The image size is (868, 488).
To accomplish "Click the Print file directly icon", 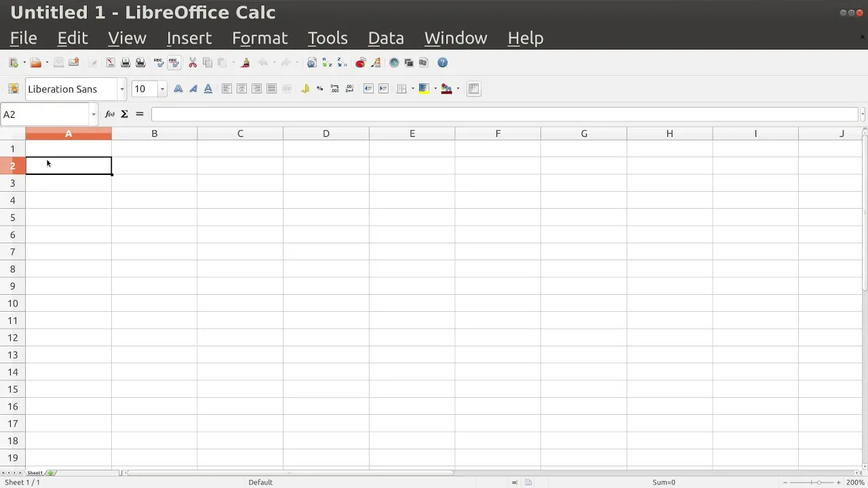I will click(125, 62).
